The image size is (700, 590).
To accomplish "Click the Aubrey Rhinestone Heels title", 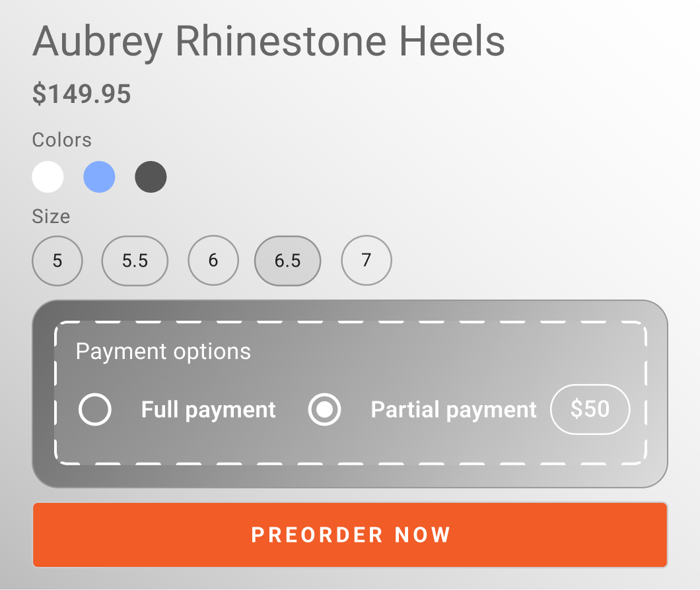I will pos(269,42).
